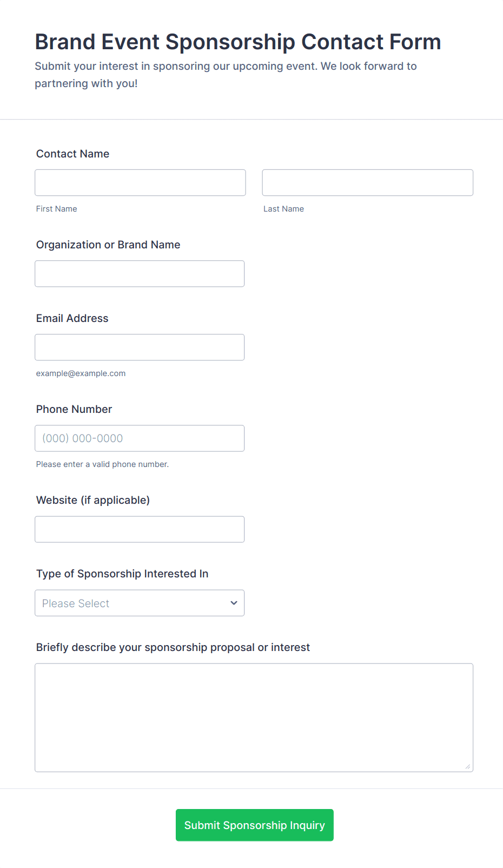Viewport: 503px width, 868px height.
Task: Click the Contact Name label
Action: (x=73, y=154)
